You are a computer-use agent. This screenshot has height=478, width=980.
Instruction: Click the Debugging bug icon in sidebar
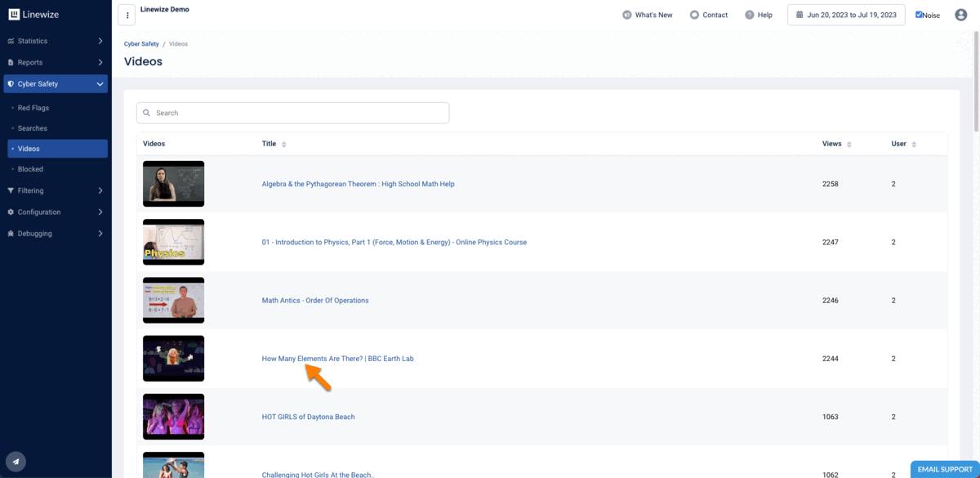[x=11, y=233]
